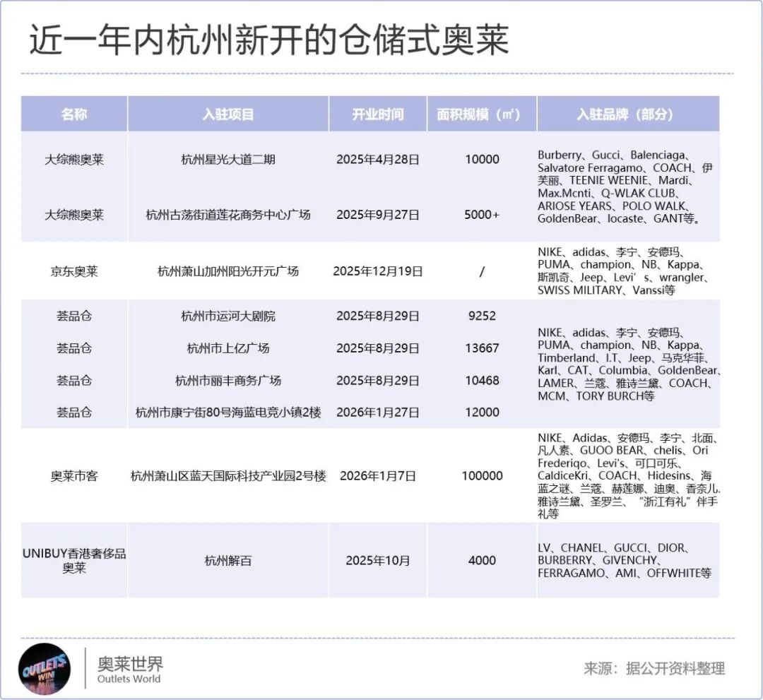Click 大综熊奥莱 in the 莲花商务中心广场 row
Screen dimensions: 763x700
tap(74, 215)
